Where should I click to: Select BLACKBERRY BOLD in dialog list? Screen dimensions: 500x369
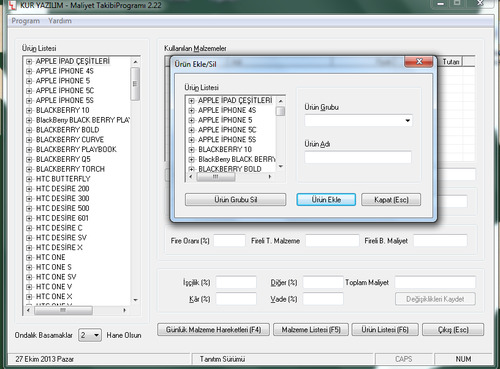tap(230, 169)
